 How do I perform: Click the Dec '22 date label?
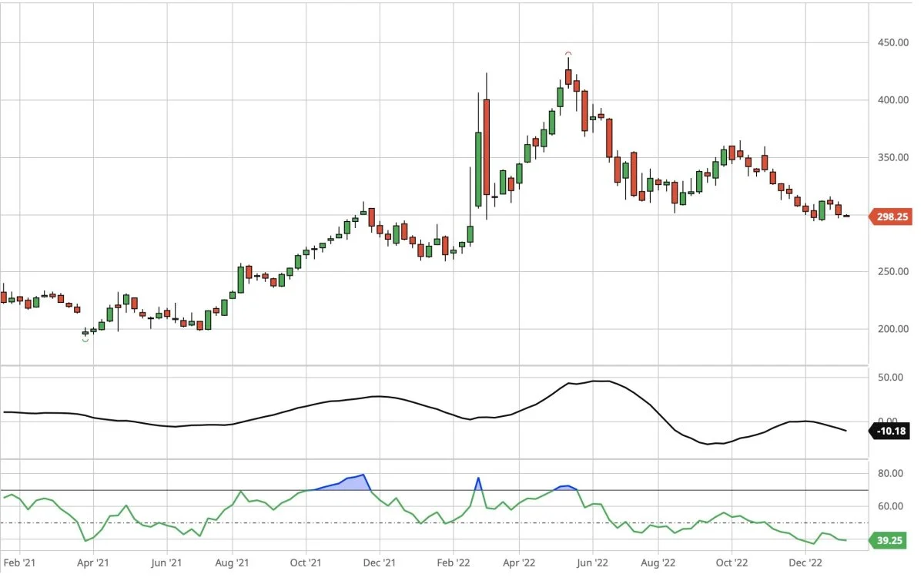coord(805,564)
